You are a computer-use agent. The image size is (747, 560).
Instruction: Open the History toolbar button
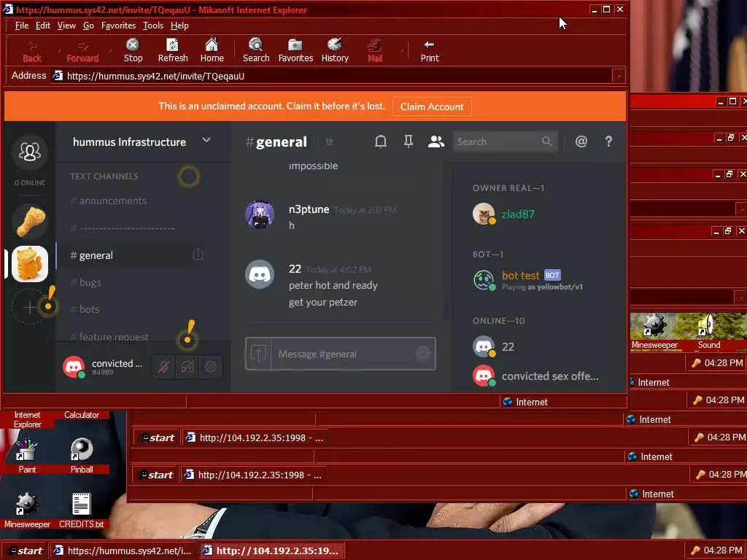[335, 50]
